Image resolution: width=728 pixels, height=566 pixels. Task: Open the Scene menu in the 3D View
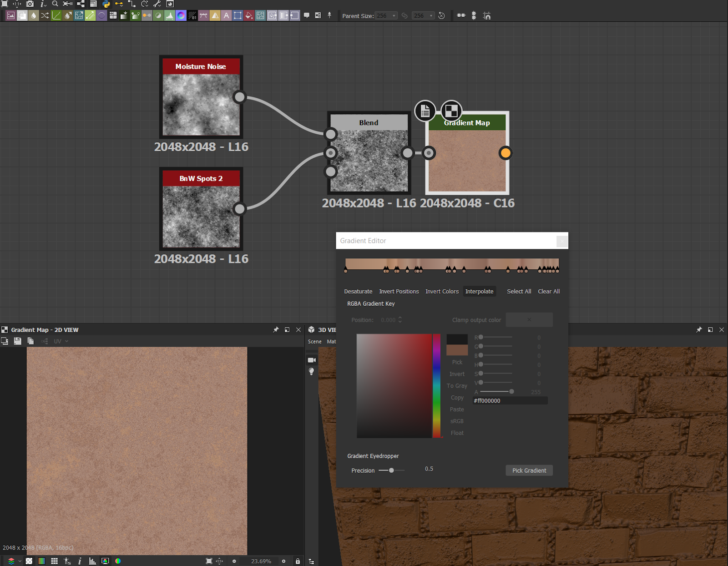[314, 342]
